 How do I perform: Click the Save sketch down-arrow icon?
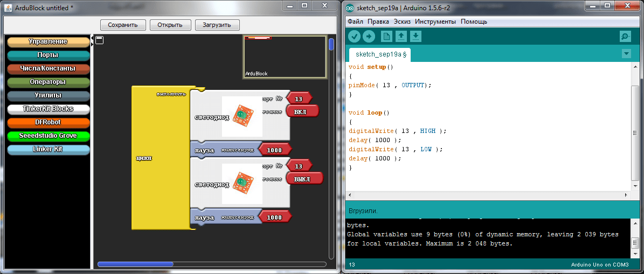[416, 36]
